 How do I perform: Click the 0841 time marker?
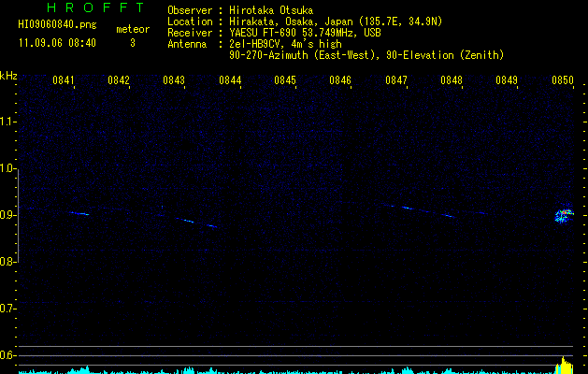pyautogui.click(x=63, y=80)
